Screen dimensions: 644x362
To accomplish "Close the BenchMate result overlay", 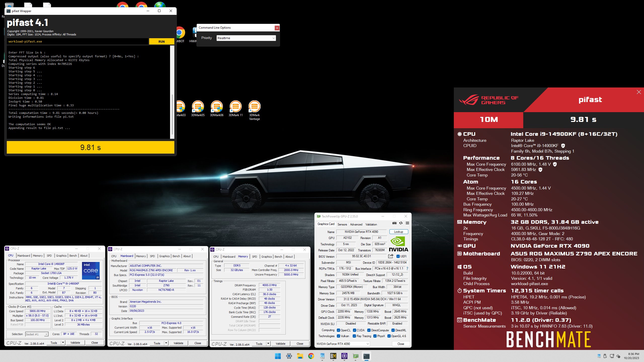I will (x=639, y=92).
